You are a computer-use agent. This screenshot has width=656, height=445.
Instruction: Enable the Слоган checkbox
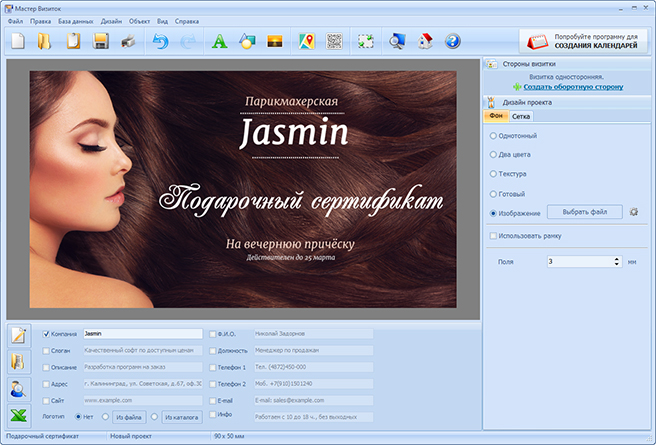[x=46, y=351]
